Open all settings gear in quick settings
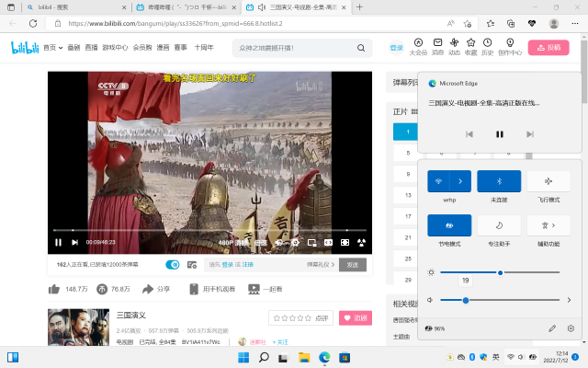The width and height of the screenshot is (588, 368). (571, 328)
